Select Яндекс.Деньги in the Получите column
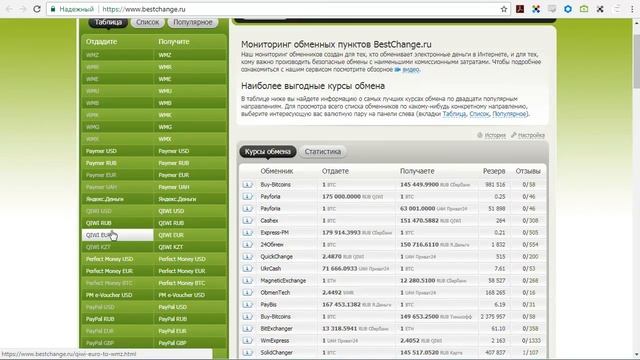 click(190, 199)
